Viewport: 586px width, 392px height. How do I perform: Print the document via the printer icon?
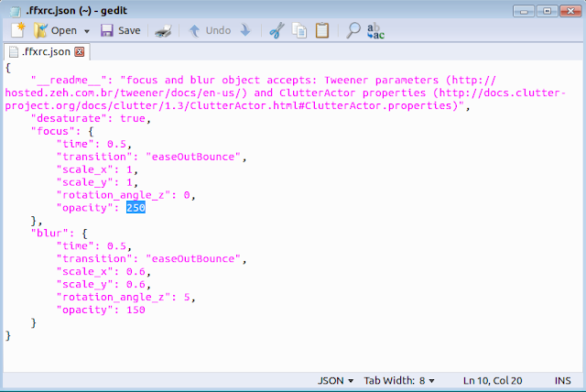(163, 30)
